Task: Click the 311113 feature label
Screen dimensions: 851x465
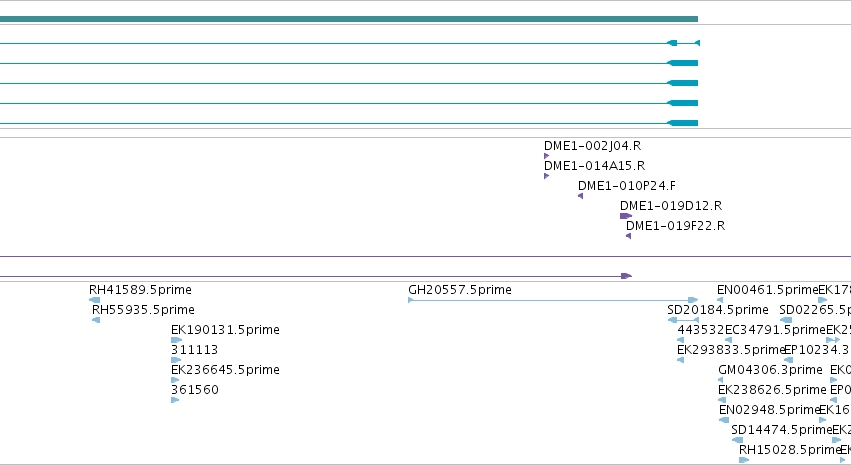Action: click(x=194, y=351)
